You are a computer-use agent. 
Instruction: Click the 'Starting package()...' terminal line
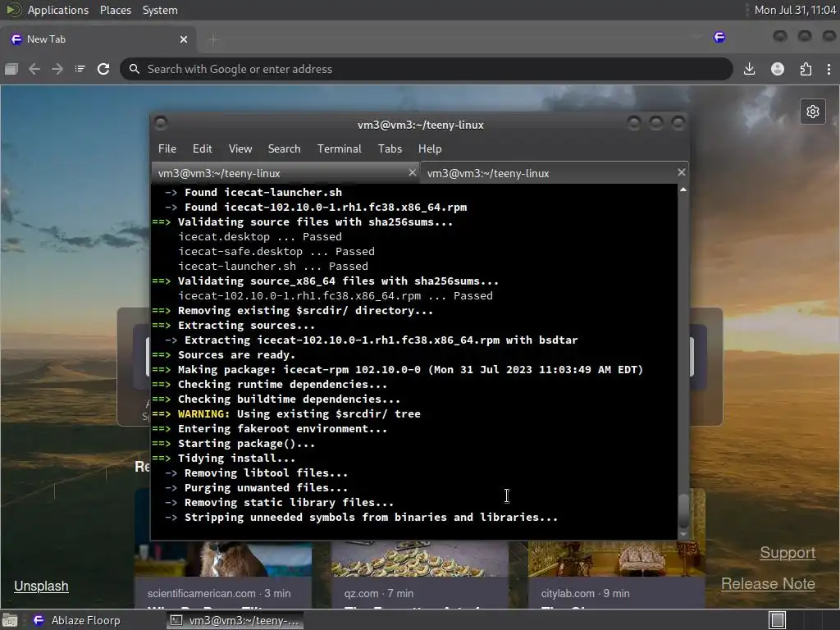[246, 444]
